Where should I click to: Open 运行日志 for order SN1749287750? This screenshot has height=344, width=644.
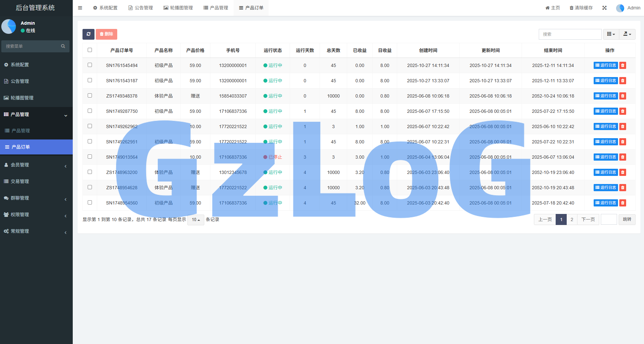coord(606,111)
